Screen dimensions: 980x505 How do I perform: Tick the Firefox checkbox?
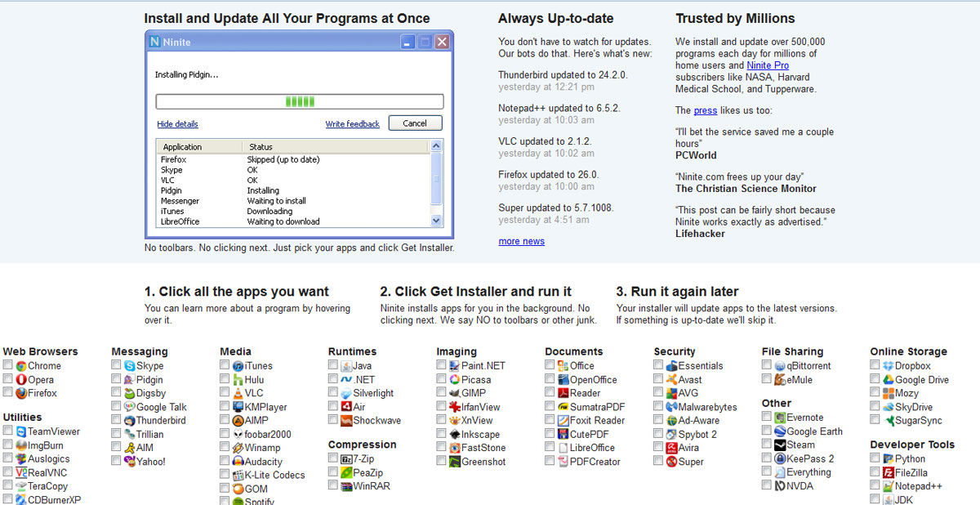click(8, 393)
